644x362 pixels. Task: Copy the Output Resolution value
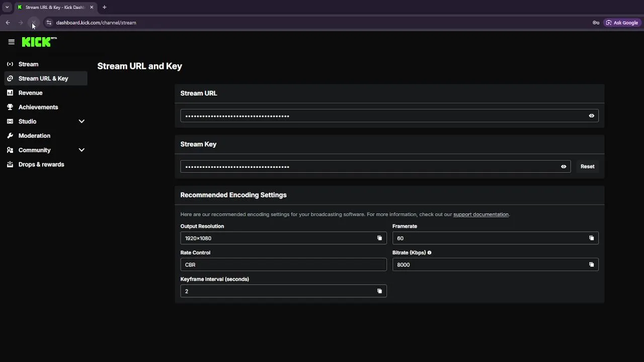pos(379,238)
